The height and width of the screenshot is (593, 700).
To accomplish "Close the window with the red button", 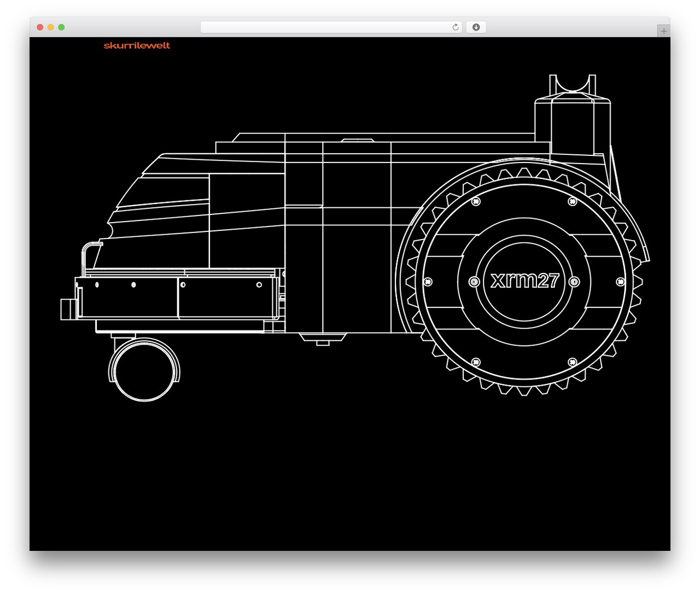I will tap(40, 27).
